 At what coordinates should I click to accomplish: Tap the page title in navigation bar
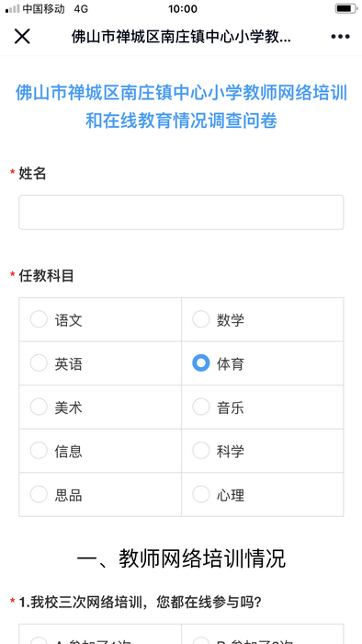(x=181, y=37)
